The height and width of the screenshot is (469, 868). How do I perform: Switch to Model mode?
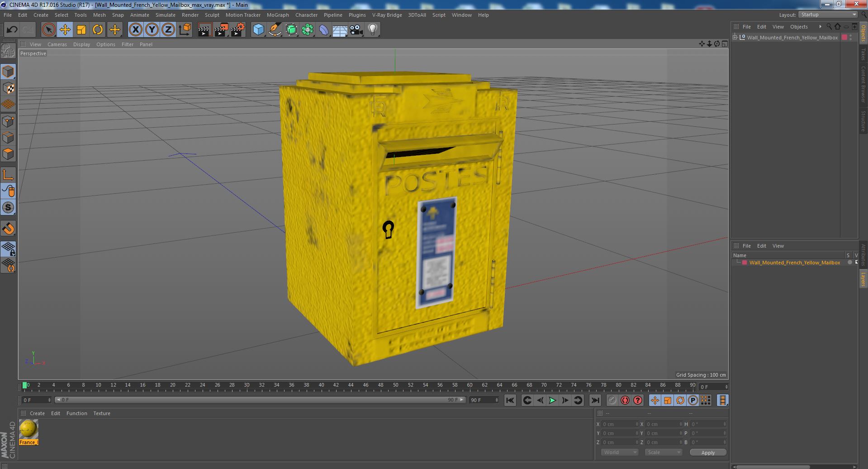pyautogui.click(x=8, y=72)
